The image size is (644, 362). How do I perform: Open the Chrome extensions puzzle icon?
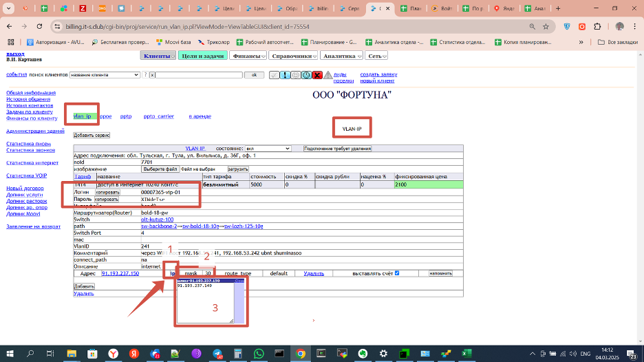point(597,26)
